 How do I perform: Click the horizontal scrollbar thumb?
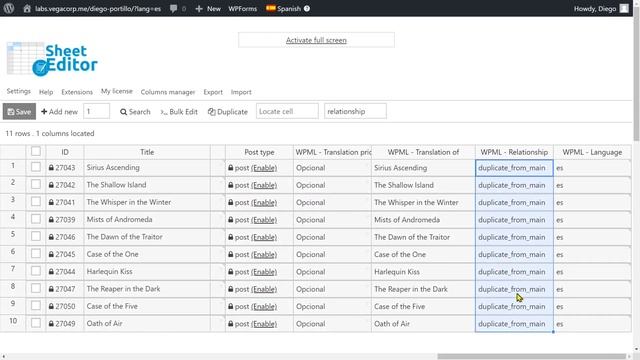point(531,356)
